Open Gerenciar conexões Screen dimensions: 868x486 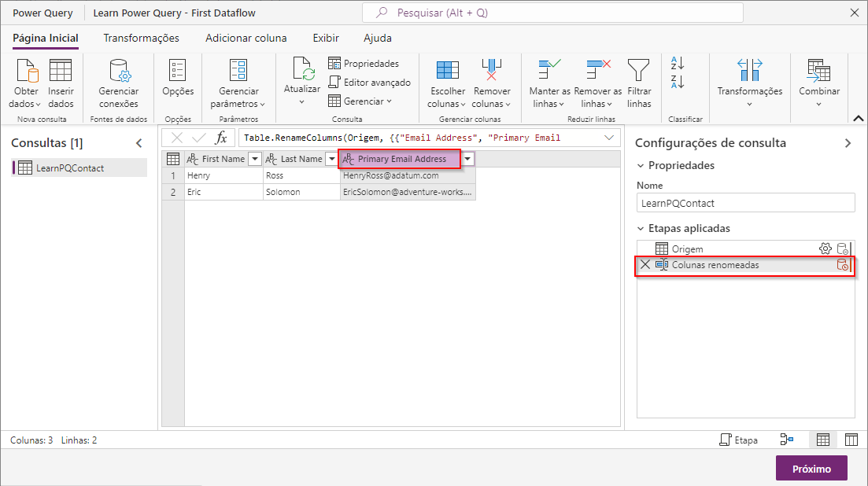[x=119, y=83]
